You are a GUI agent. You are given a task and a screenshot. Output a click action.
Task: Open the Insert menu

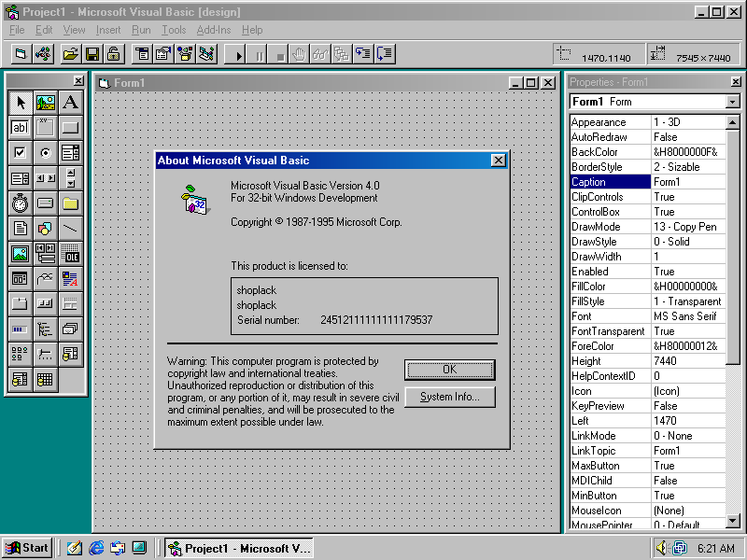point(108,30)
